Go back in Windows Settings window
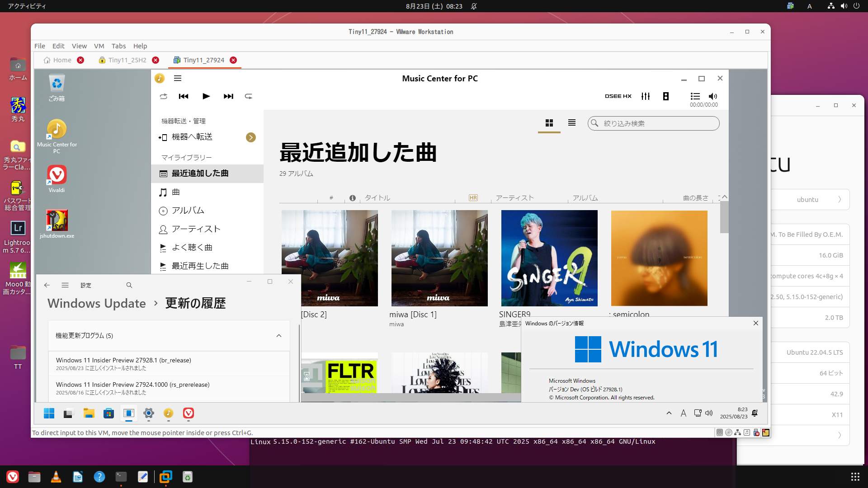 click(x=47, y=285)
